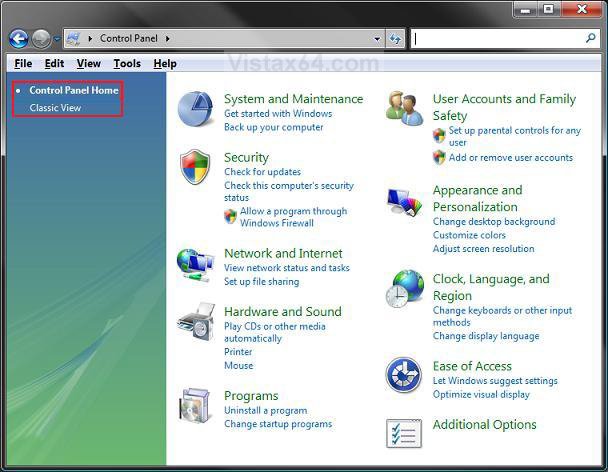Open Clock, Language, and Region heading

point(491,287)
